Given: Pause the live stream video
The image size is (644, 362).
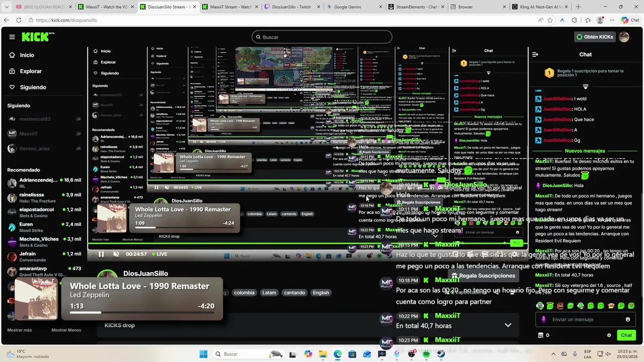Looking at the screenshot, I should [x=101, y=254].
